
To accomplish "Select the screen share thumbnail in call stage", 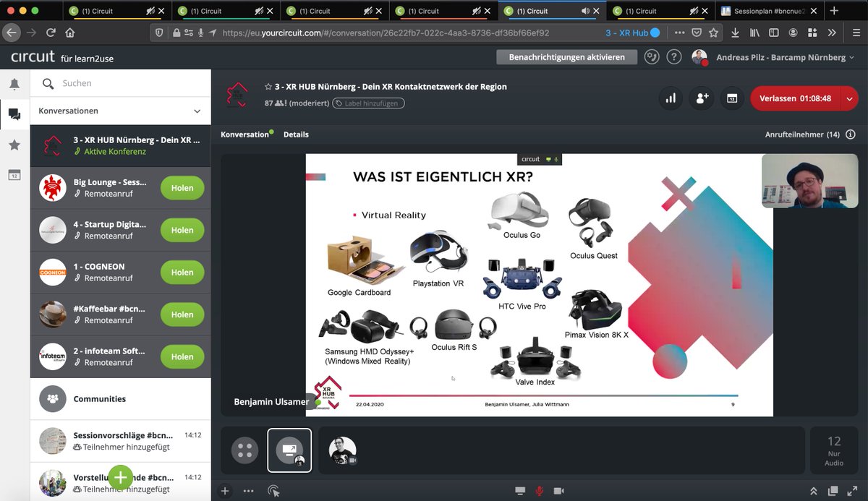I will click(x=289, y=450).
